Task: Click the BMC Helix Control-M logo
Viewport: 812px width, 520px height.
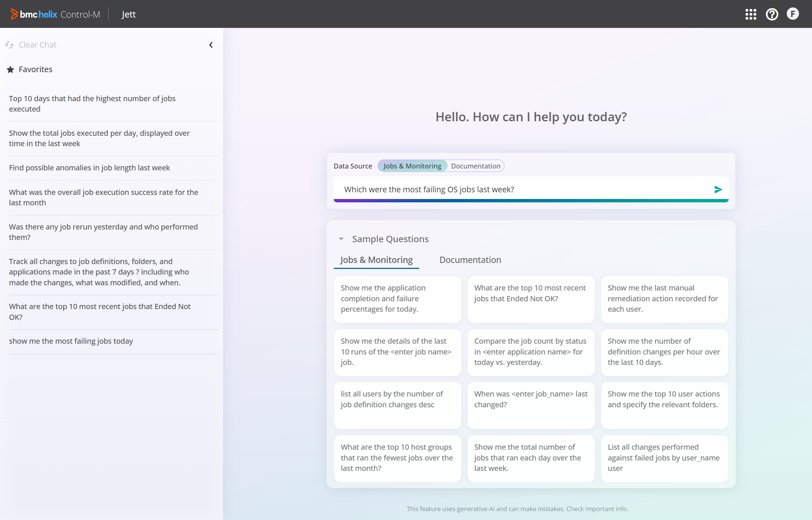Action: click(x=56, y=14)
